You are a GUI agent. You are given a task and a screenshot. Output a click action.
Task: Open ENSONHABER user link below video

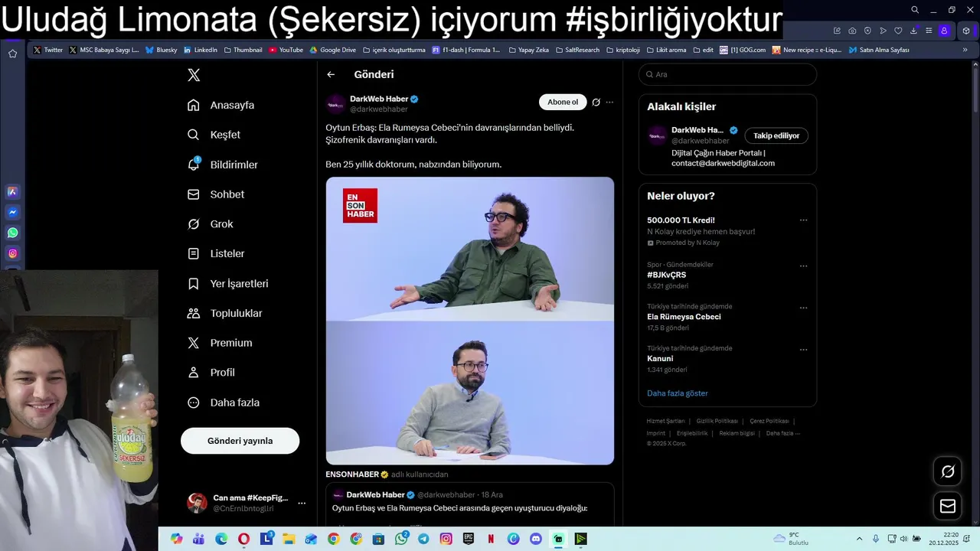pyautogui.click(x=352, y=474)
